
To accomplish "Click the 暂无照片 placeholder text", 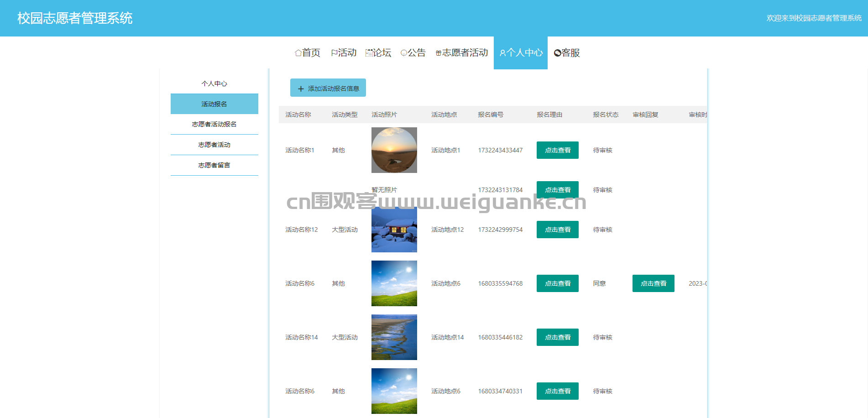I will coord(384,190).
